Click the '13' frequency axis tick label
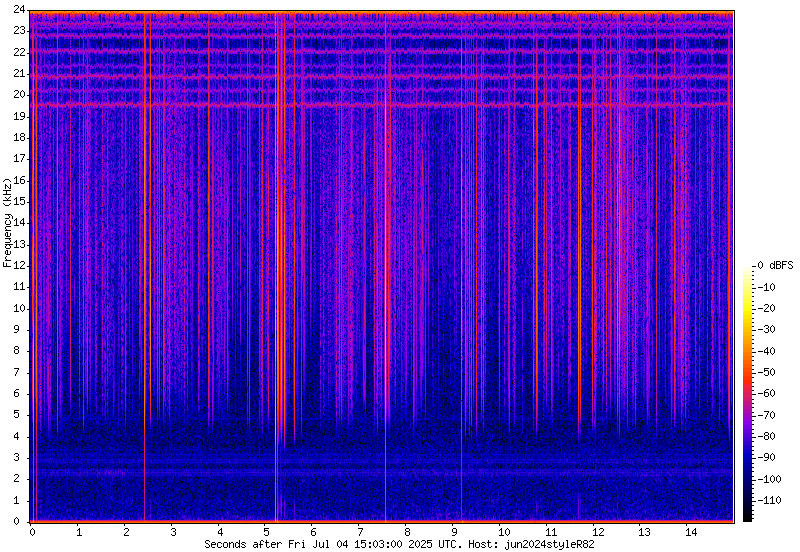Screen dimensions: 800x552 (x=19, y=244)
